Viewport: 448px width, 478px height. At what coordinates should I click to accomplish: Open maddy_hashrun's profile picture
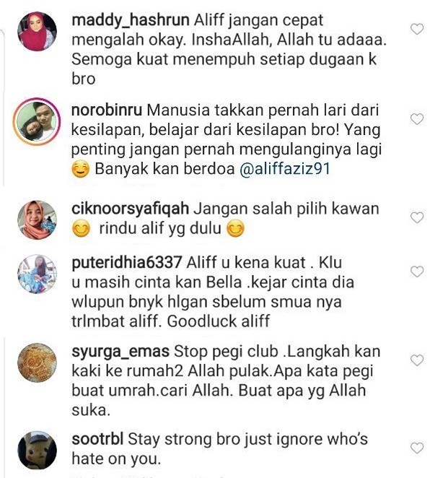(x=38, y=31)
